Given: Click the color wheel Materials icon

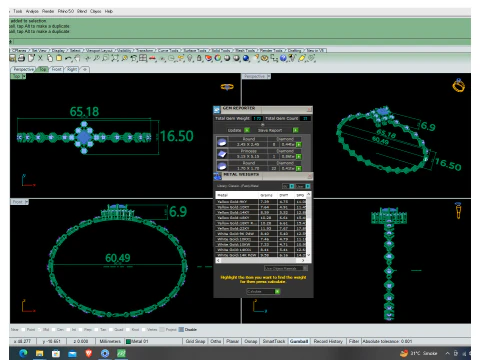Looking at the screenshot, I should pyautogui.click(x=218, y=58).
